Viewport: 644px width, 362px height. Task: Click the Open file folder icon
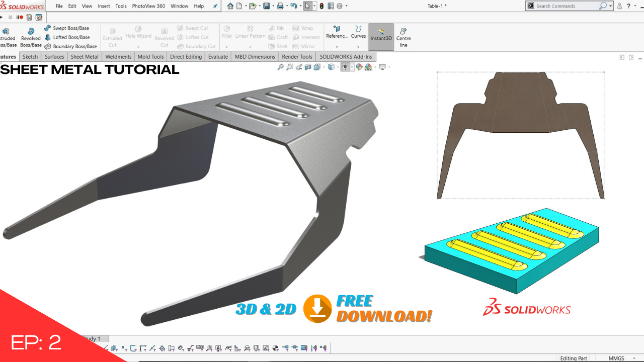253,6
